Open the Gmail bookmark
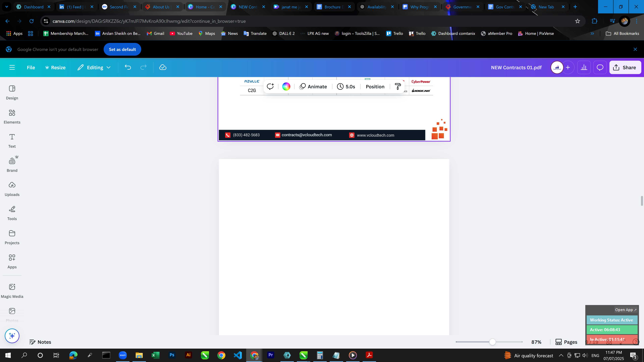The image size is (644, 362). click(x=155, y=34)
